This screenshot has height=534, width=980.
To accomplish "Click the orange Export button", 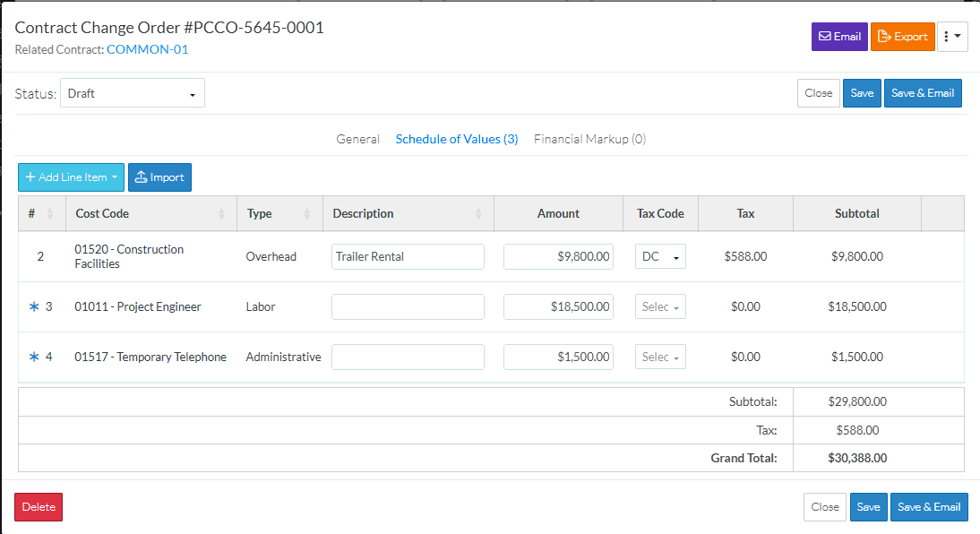I will click(x=902, y=37).
